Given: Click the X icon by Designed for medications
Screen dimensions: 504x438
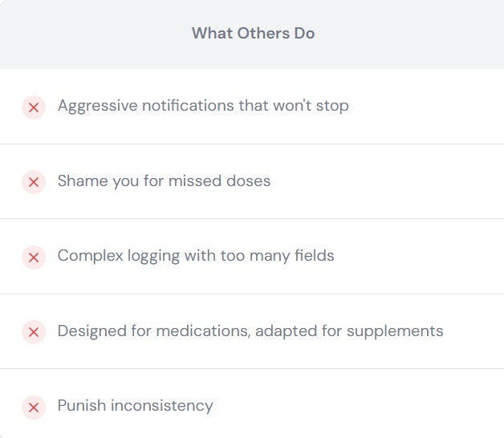Looking at the screenshot, I should pyautogui.click(x=34, y=332).
